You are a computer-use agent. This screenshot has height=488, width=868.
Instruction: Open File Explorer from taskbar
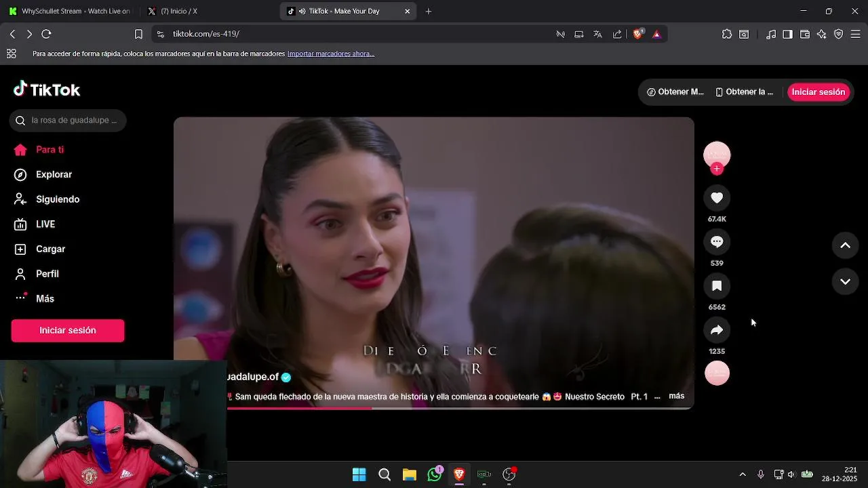click(410, 474)
